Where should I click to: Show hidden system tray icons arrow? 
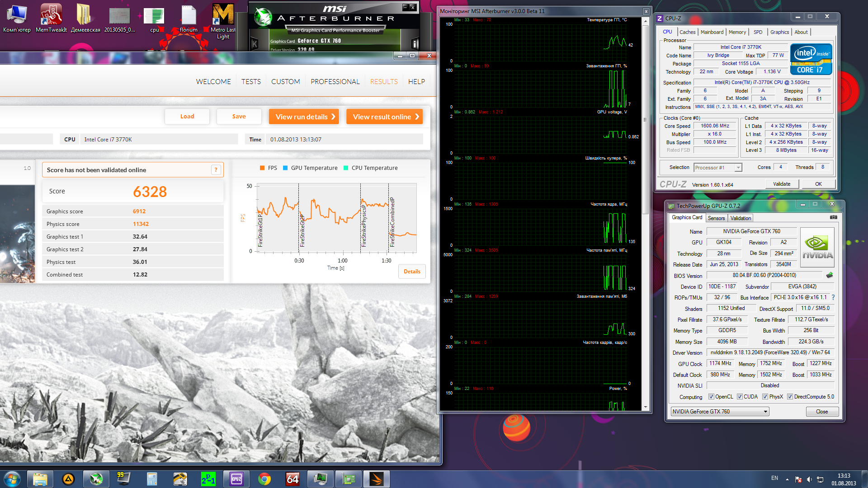pos(787,479)
